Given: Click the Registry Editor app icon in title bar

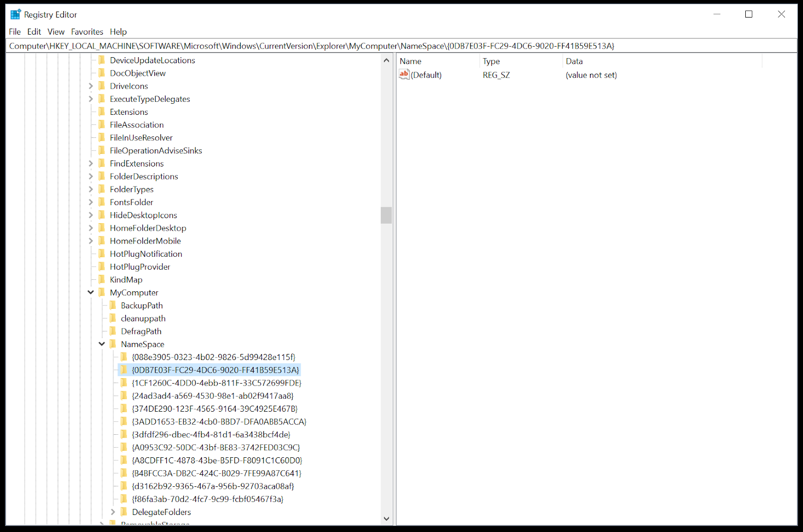Looking at the screenshot, I should tap(16, 14).
